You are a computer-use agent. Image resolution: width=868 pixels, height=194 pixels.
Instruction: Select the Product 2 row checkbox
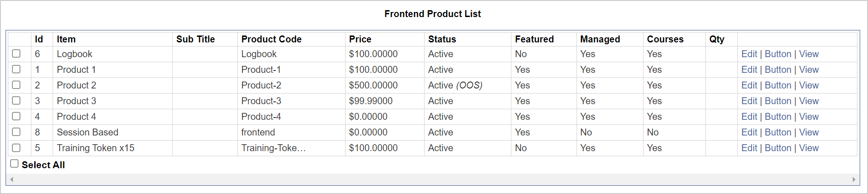click(x=16, y=85)
